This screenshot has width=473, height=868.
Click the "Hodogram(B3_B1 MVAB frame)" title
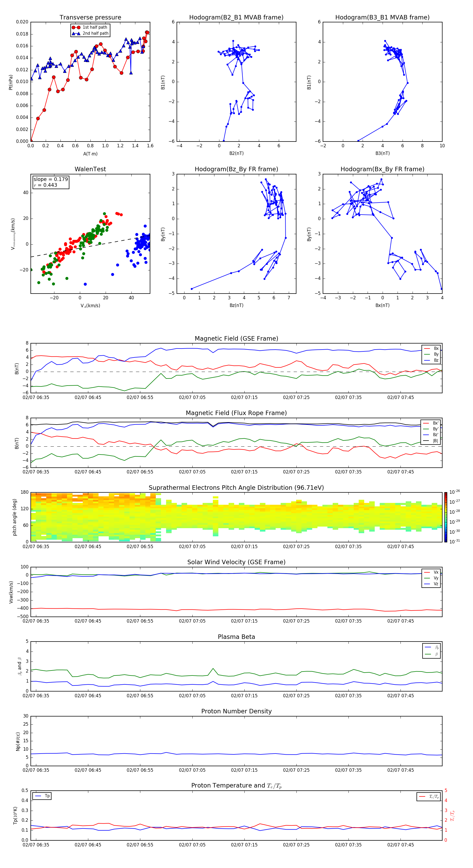382,18
